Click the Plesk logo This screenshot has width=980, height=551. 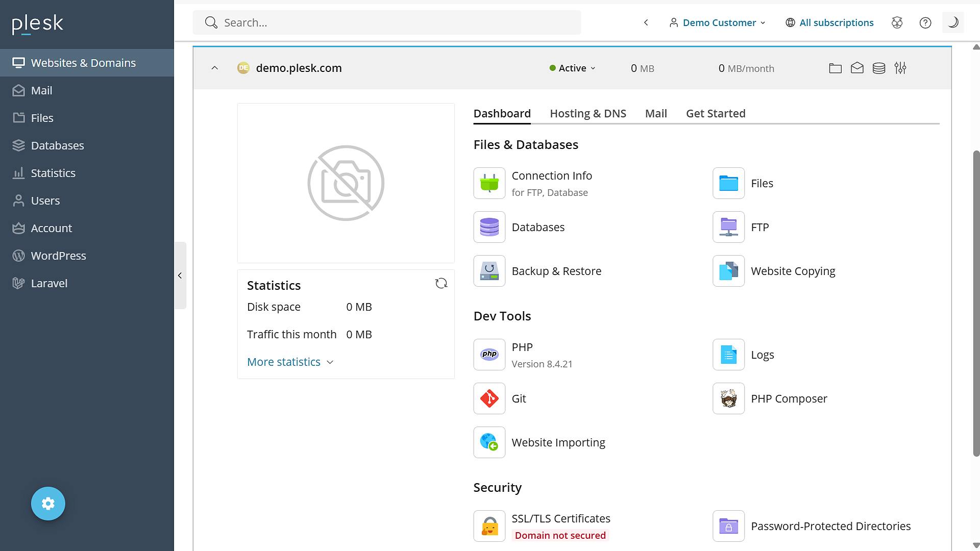pyautogui.click(x=37, y=24)
